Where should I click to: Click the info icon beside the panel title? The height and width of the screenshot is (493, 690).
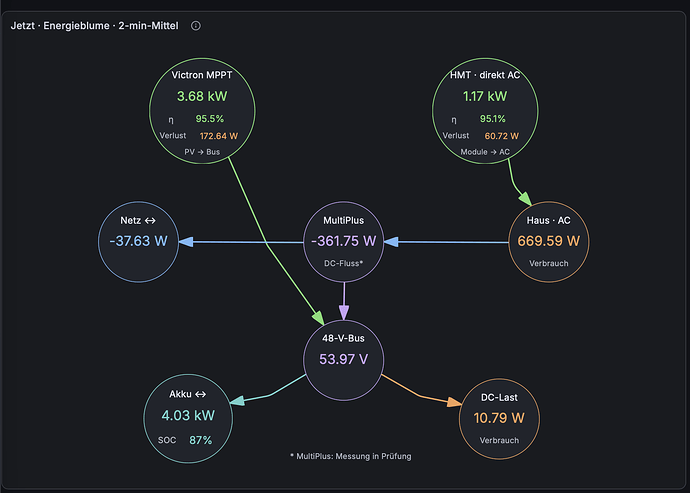point(196,26)
